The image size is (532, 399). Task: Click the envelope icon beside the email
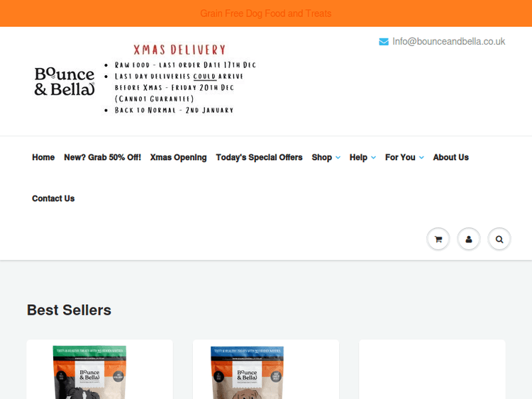384,42
